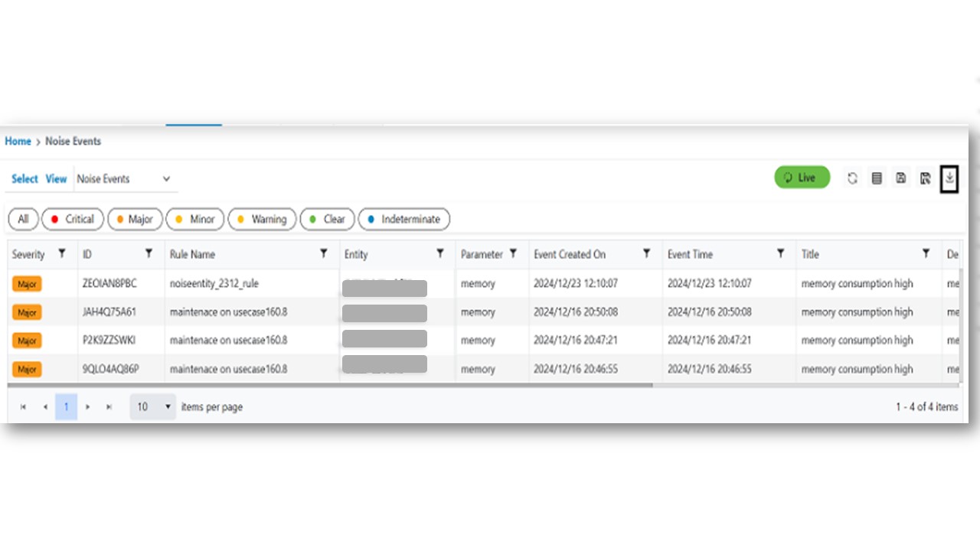Click the table's horizontal scrollbar
This screenshot has height=551, width=980.
click(330, 385)
